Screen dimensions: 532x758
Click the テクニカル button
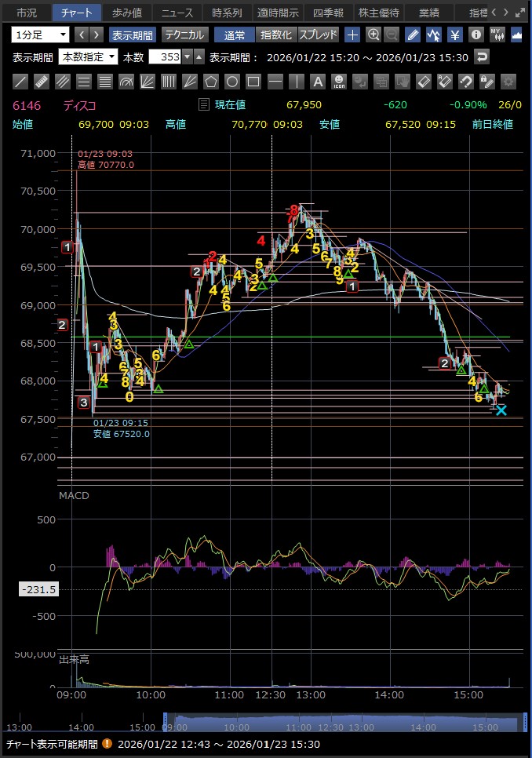pyautogui.click(x=184, y=35)
